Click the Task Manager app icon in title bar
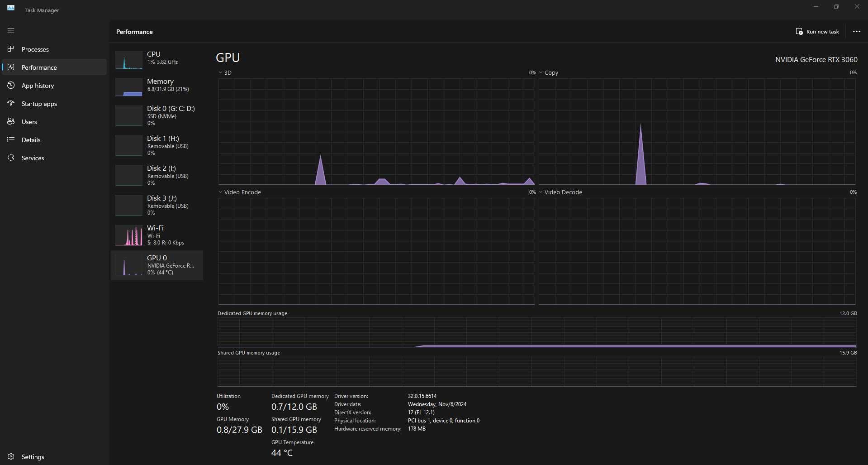868x465 pixels. click(11, 8)
